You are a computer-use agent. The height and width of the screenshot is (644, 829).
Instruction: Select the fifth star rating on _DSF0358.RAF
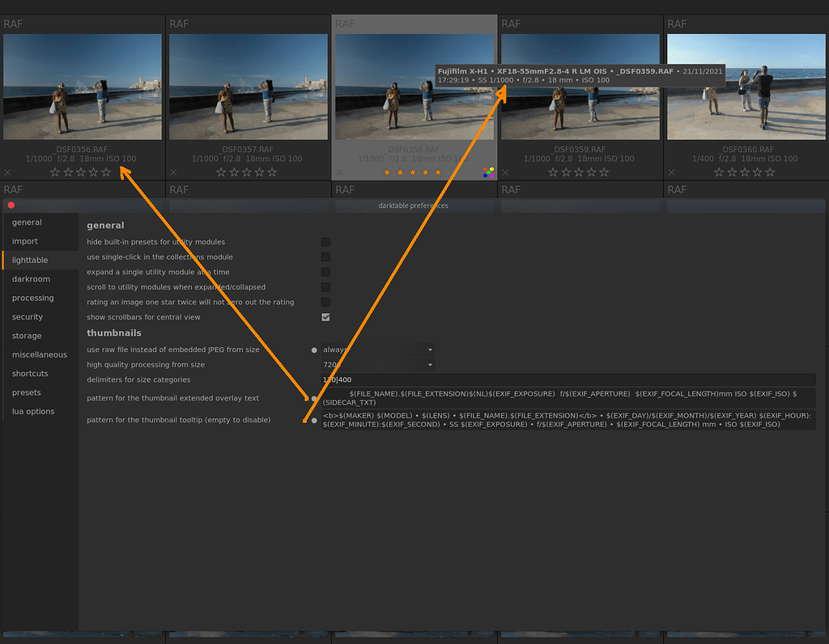coord(438,172)
